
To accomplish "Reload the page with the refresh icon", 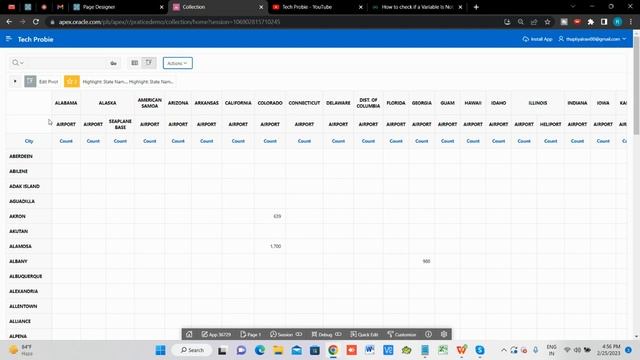I will pos(36,22).
